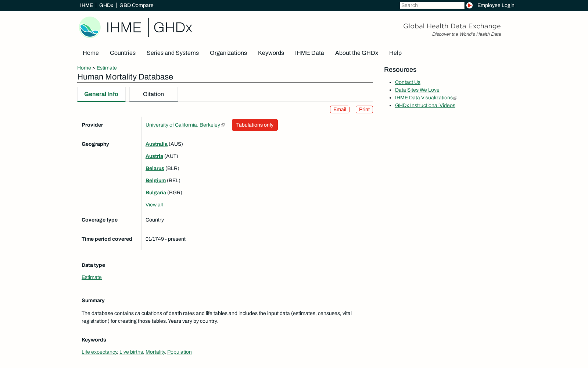Screen dimensions: 588x368
Task: Open the Keywords menu item
Action: [271, 53]
